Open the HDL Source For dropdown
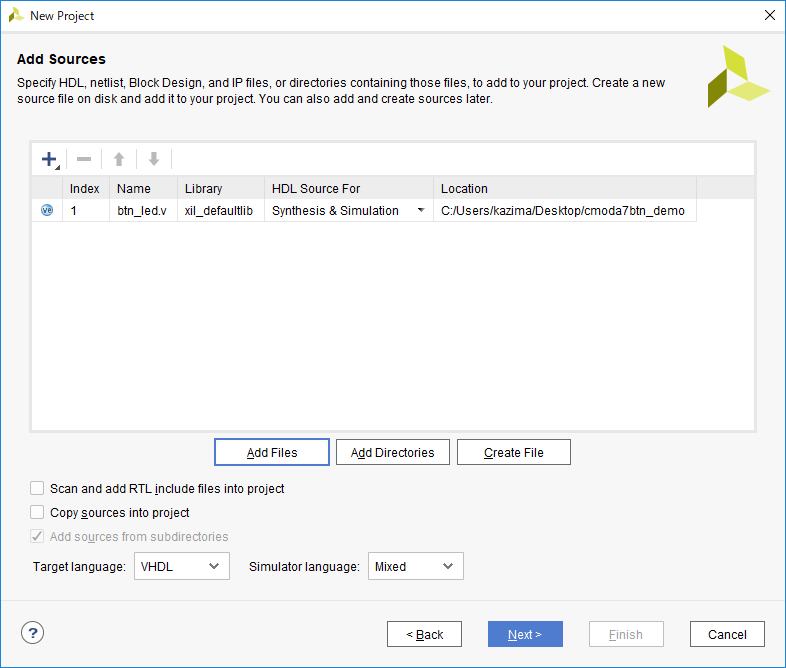This screenshot has height=668, width=786. pos(421,210)
